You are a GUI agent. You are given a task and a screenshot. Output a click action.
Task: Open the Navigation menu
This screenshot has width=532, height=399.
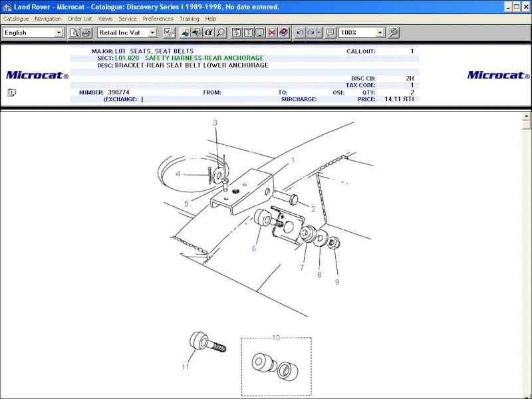48,19
